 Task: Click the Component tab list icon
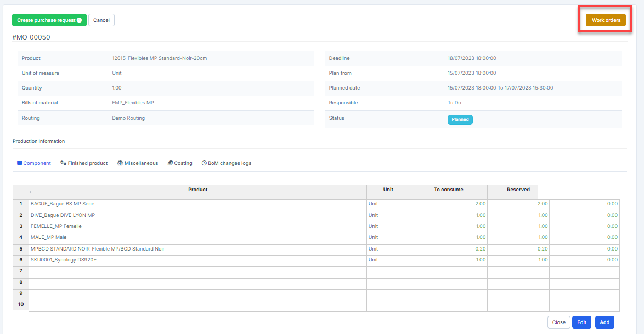(x=19, y=163)
